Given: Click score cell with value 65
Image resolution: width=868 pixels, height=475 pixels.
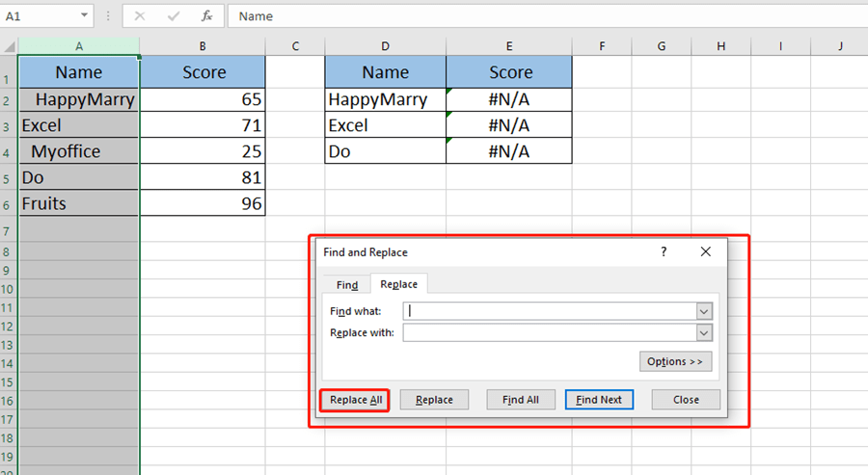Looking at the screenshot, I should [203, 100].
